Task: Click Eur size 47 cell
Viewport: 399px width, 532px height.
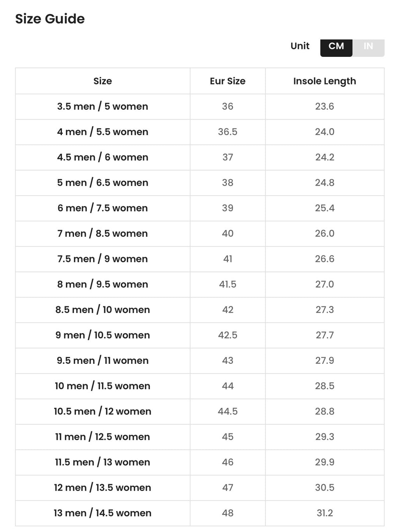Action: tap(228, 488)
